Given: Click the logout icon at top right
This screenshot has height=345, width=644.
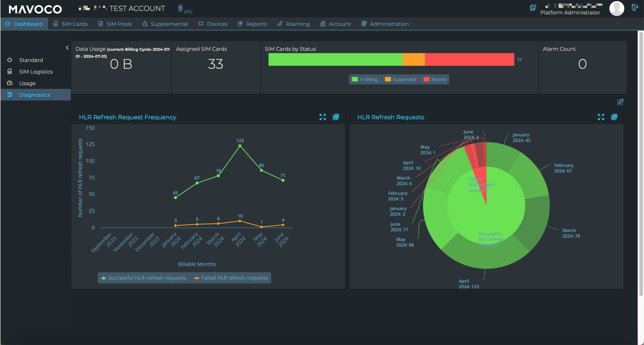Looking at the screenshot, I should tap(635, 8).
